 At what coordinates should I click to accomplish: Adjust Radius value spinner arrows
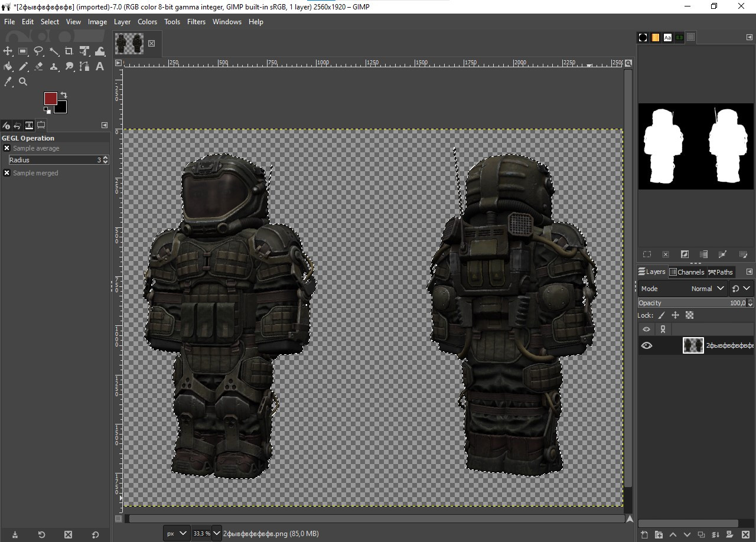pyautogui.click(x=105, y=160)
